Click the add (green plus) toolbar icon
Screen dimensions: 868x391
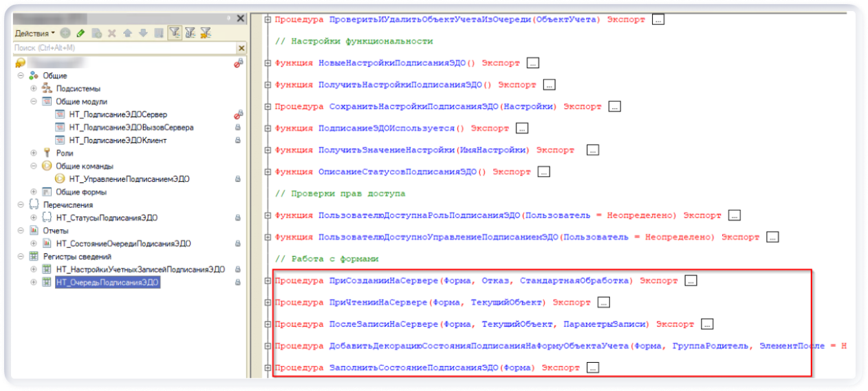pyautogui.click(x=65, y=33)
